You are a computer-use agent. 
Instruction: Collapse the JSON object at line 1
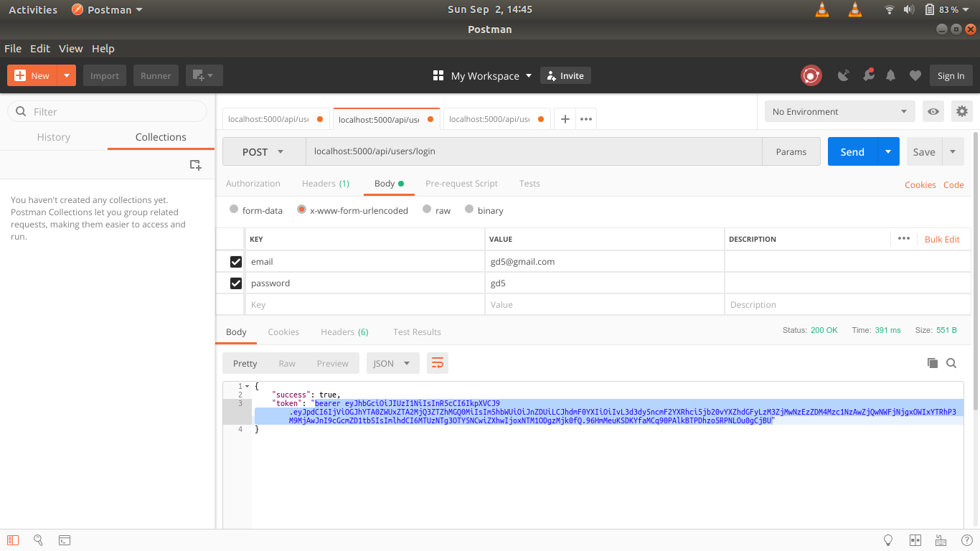[247, 386]
